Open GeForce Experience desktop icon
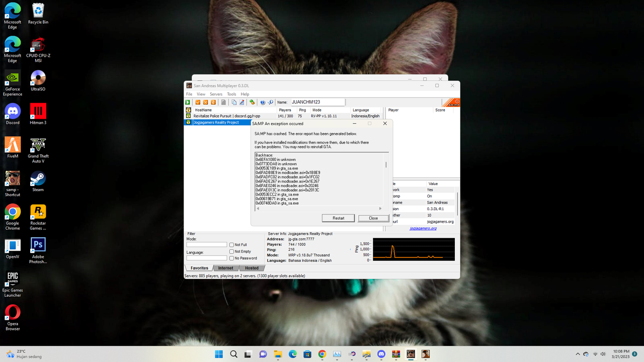This screenshot has width=644, height=362. coord(13,83)
